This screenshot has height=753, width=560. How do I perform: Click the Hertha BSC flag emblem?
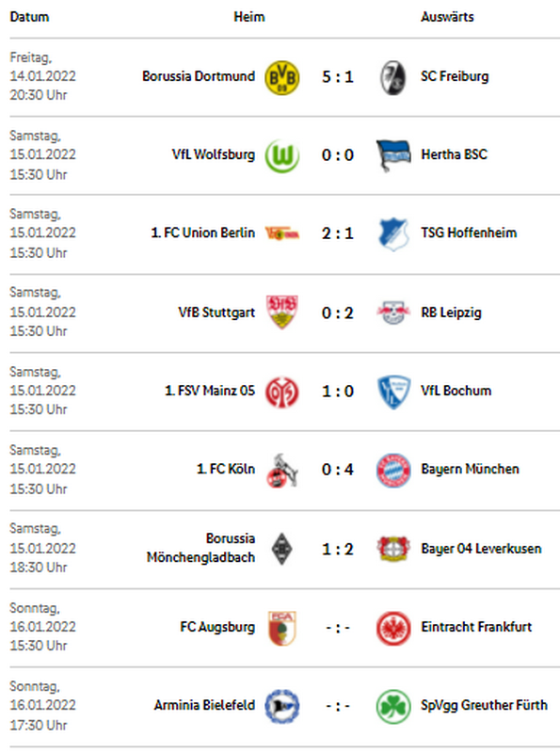[x=392, y=155]
